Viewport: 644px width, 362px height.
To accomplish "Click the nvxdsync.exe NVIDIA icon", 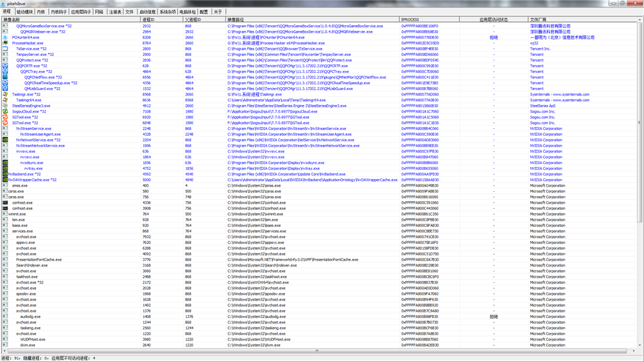I will (x=5, y=163).
